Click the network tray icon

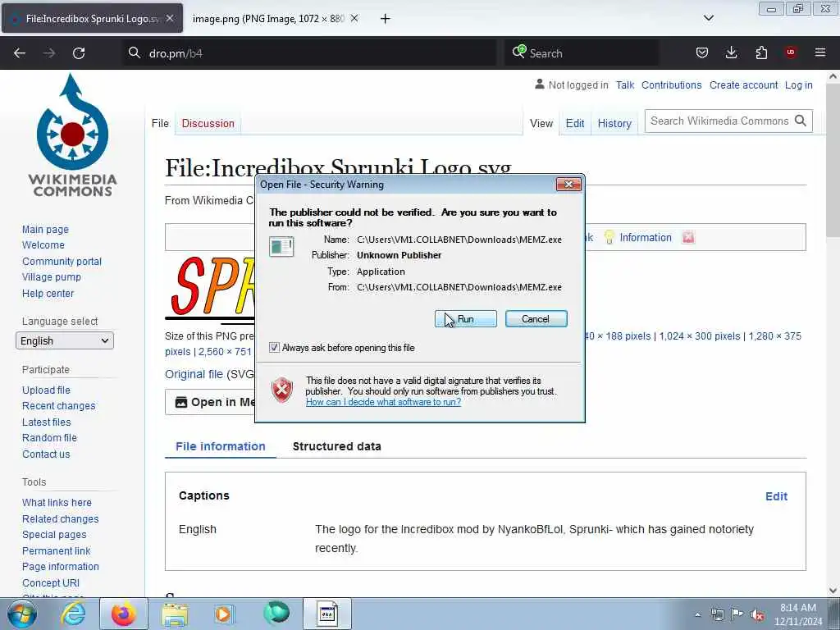coord(717,614)
